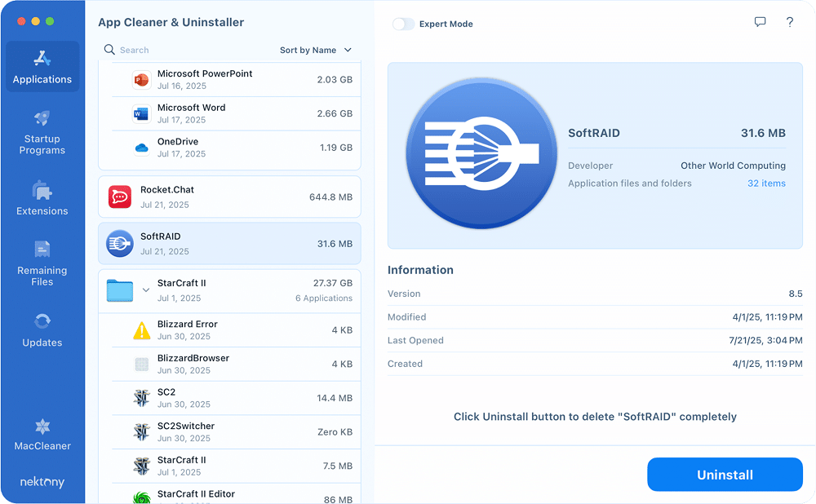Click the SoftRAID icon in the list
The width and height of the screenshot is (816, 504).
click(x=120, y=243)
